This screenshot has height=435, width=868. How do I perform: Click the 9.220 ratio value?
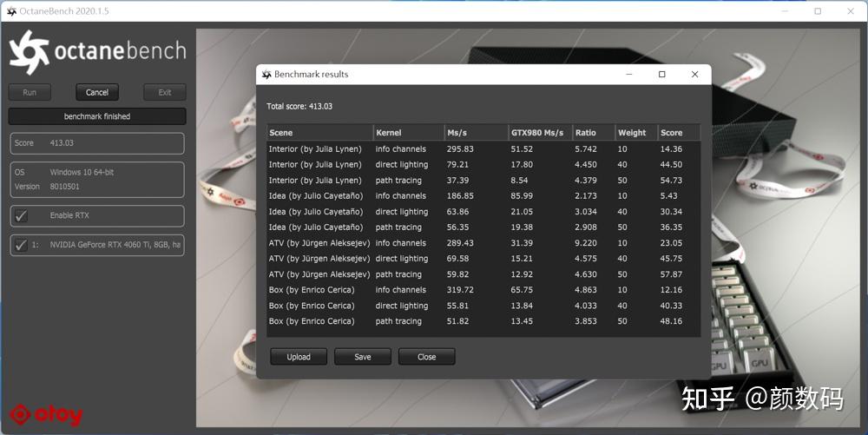586,243
